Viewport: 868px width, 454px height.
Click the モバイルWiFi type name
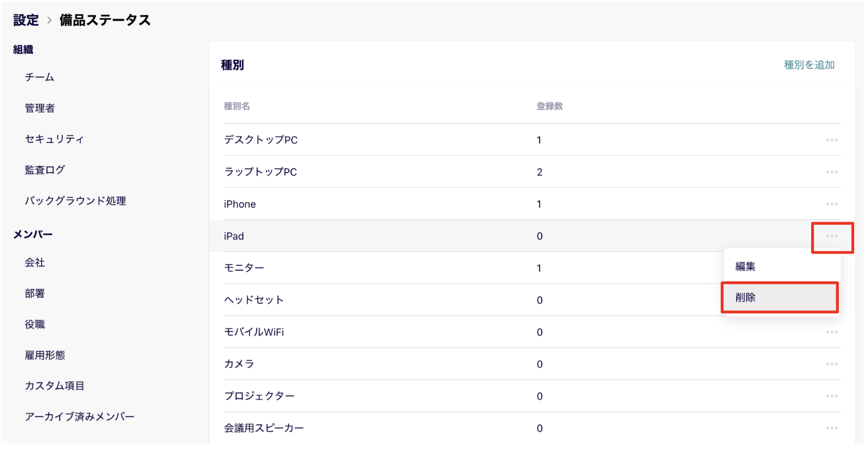(254, 332)
